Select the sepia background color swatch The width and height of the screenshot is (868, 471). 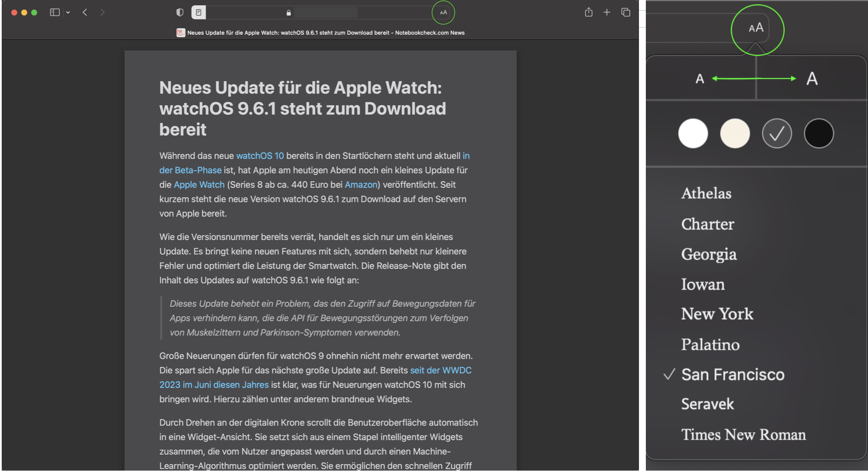click(735, 133)
